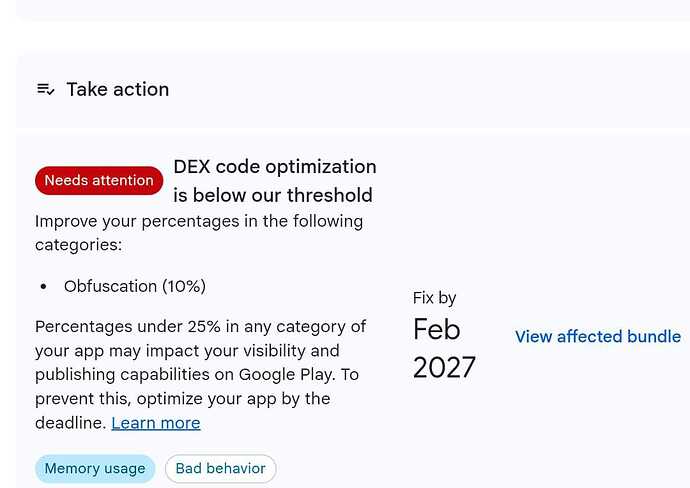The height and width of the screenshot is (488, 690).
Task: Toggle the Bad behavior filter chip
Action: tap(220, 469)
